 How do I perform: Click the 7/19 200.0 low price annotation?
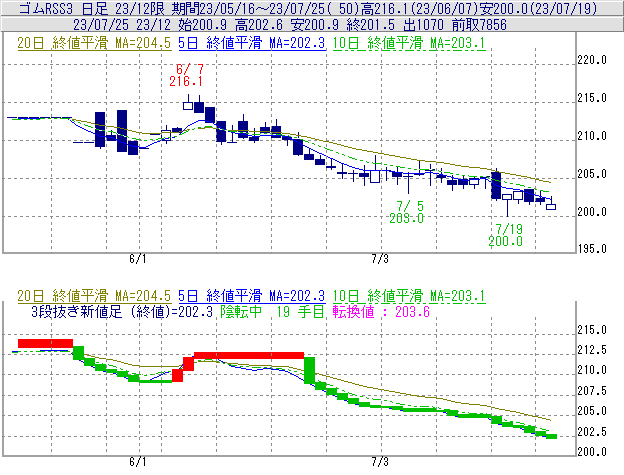tap(506, 235)
